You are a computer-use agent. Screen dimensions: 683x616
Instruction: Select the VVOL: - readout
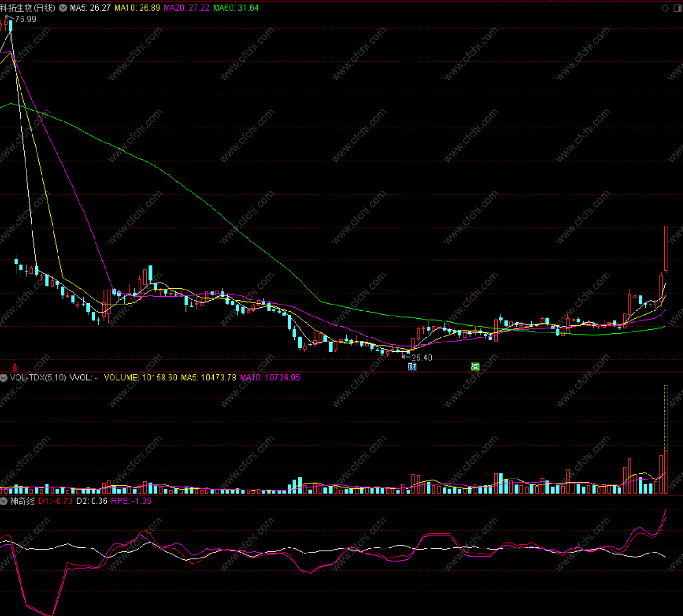[x=83, y=378]
